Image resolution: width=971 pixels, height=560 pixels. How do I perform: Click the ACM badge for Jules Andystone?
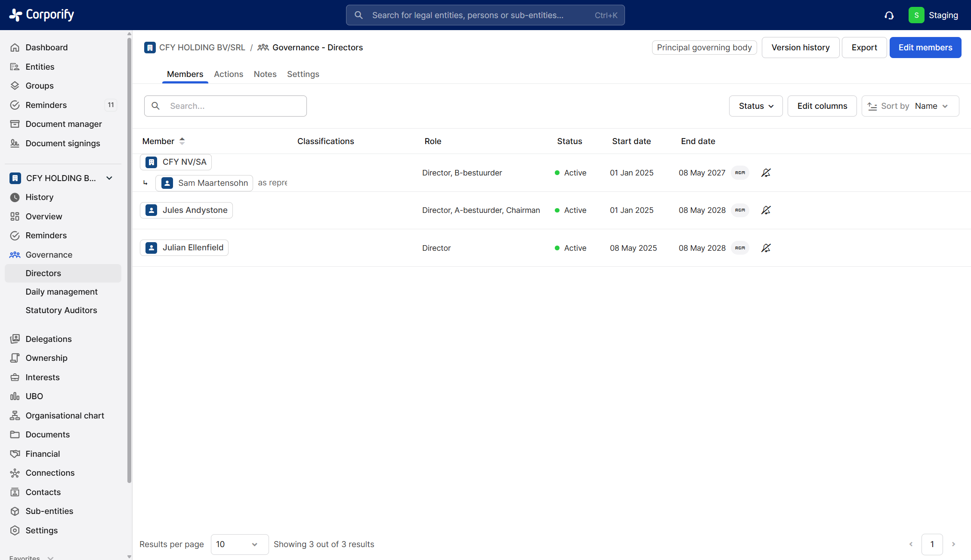[740, 210]
